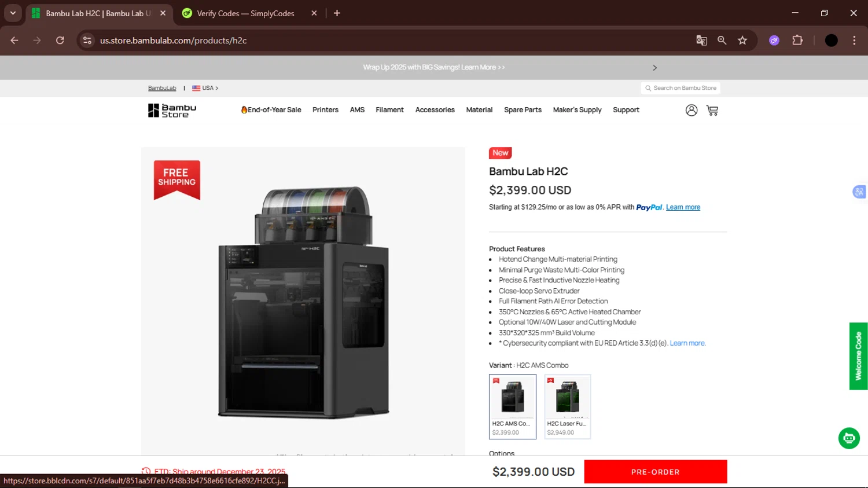Image resolution: width=868 pixels, height=488 pixels.
Task: Open the Chrome three-dot menu
Action: coord(854,41)
